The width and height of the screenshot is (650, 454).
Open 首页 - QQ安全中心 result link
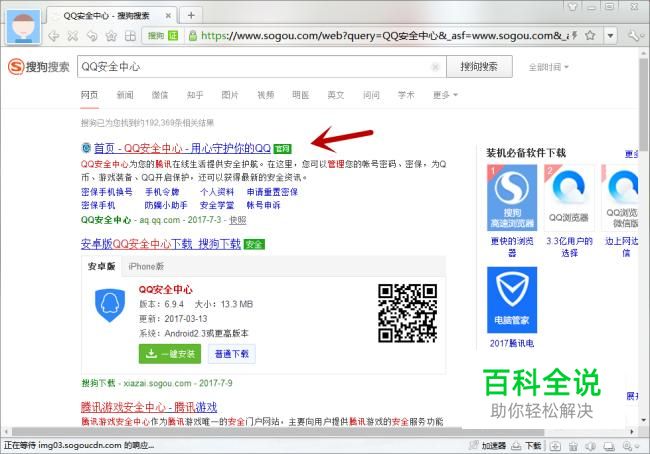182,148
